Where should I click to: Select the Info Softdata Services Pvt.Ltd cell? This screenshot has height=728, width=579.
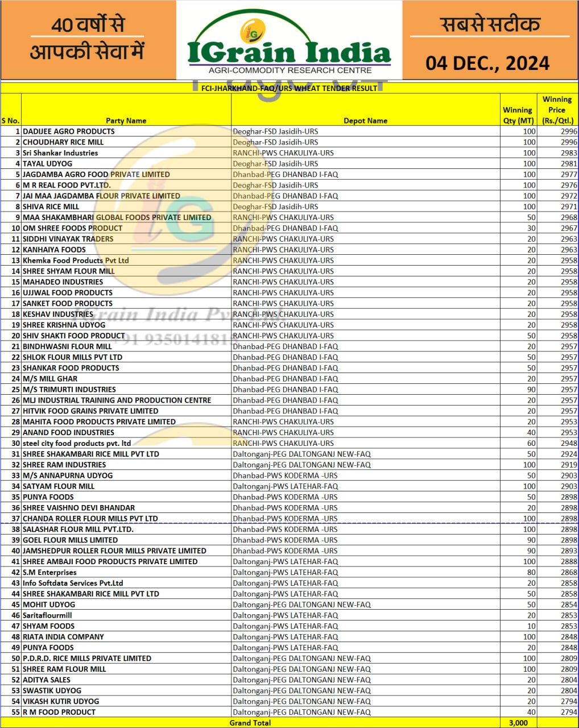pyautogui.click(x=73, y=583)
